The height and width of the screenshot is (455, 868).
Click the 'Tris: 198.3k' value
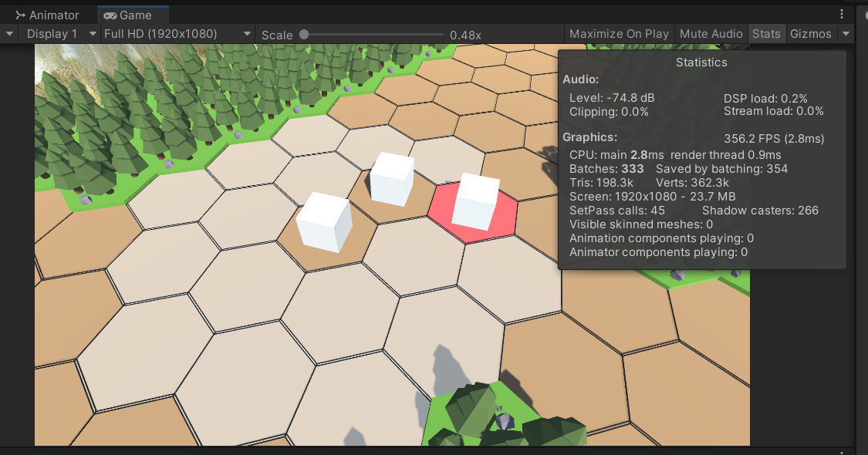click(601, 183)
